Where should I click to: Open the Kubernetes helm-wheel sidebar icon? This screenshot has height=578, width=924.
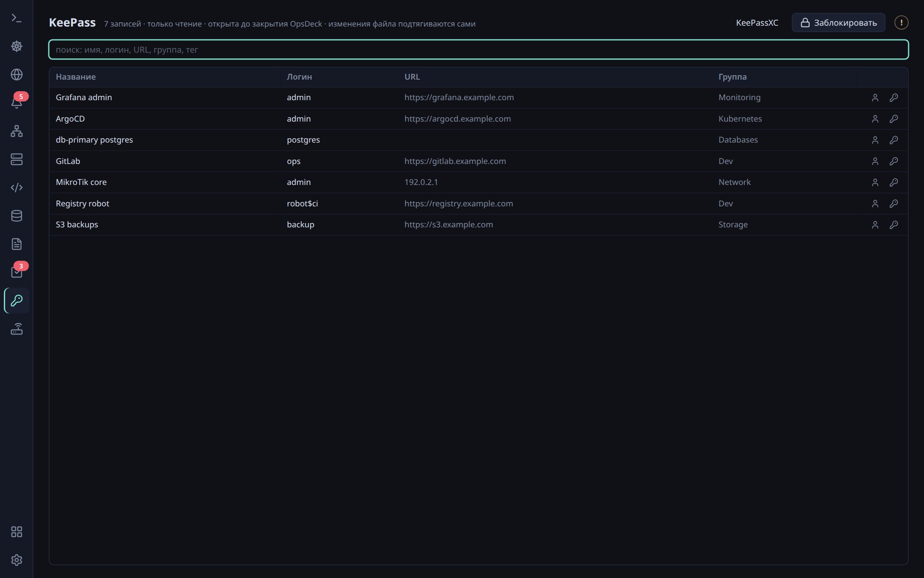tap(16, 46)
